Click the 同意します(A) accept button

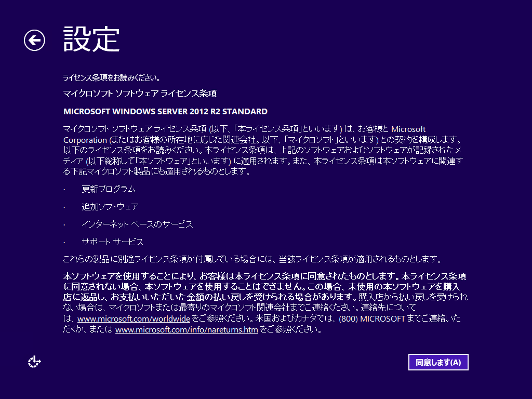tap(438, 362)
